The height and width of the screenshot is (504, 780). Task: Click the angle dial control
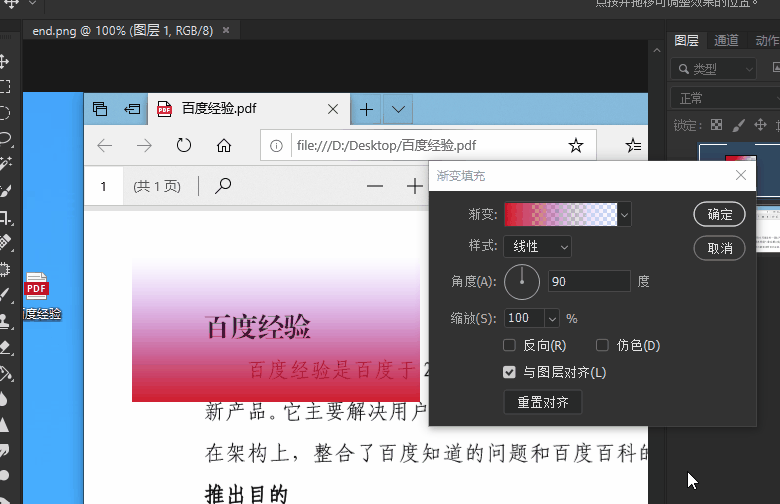tap(522, 282)
